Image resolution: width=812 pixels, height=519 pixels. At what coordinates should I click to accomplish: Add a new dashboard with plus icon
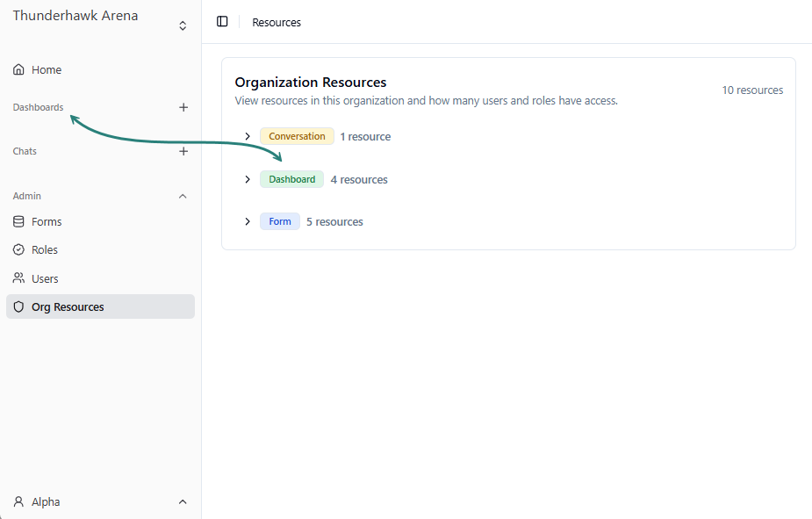pyautogui.click(x=183, y=107)
